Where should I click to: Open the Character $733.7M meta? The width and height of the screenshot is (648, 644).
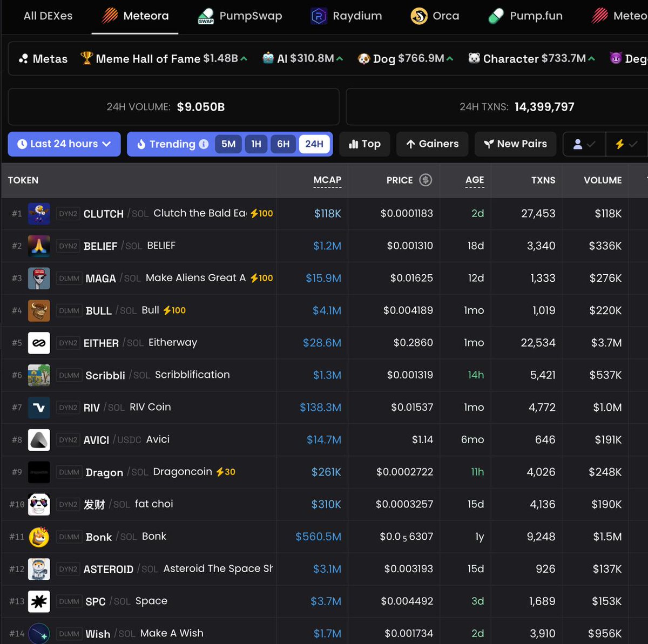(x=531, y=59)
